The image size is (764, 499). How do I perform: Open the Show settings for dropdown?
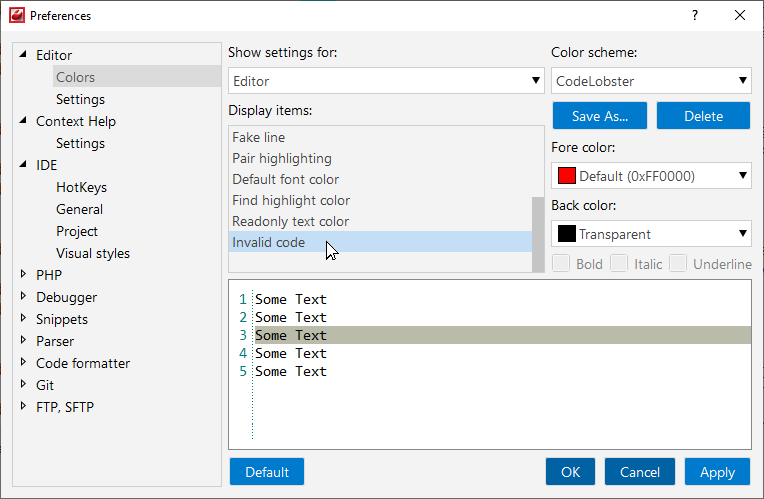[386, 80]
